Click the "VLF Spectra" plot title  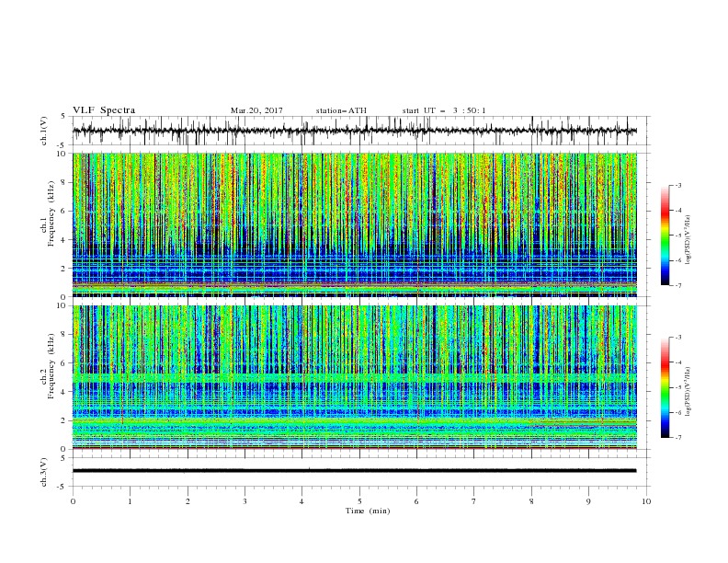104,110
